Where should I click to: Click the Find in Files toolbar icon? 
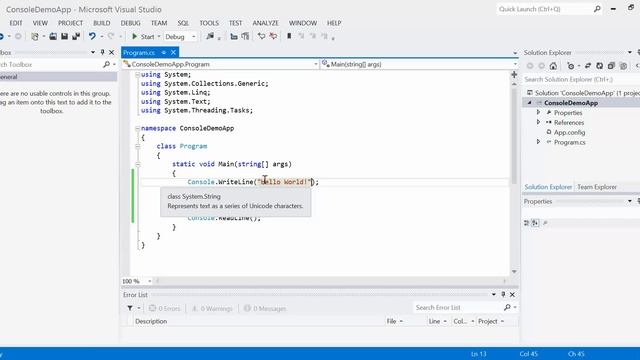point(210,36)
